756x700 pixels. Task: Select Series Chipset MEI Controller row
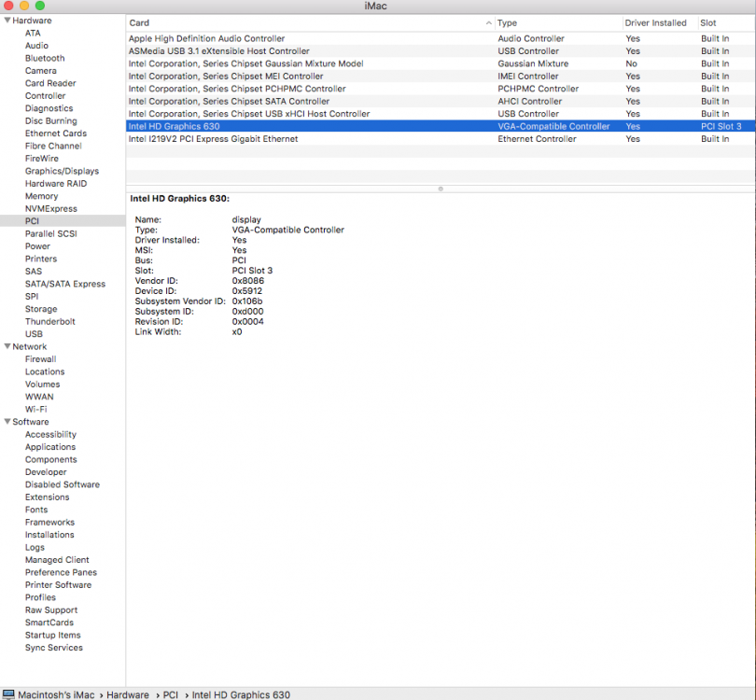click(x=441, y=77)
